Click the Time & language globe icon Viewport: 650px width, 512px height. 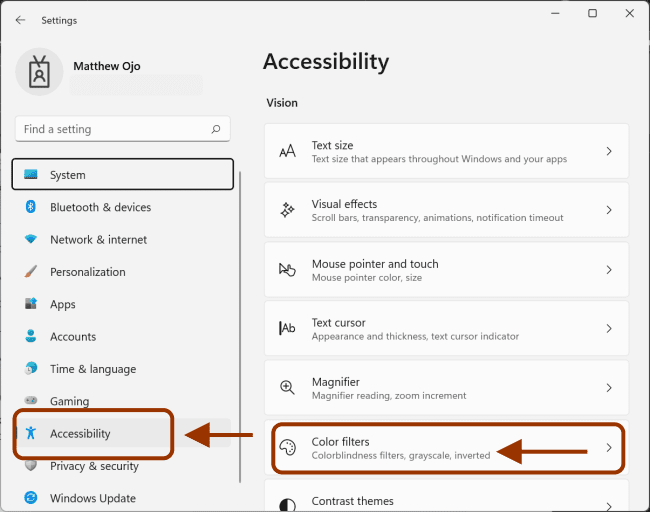(x=31, y=368)
